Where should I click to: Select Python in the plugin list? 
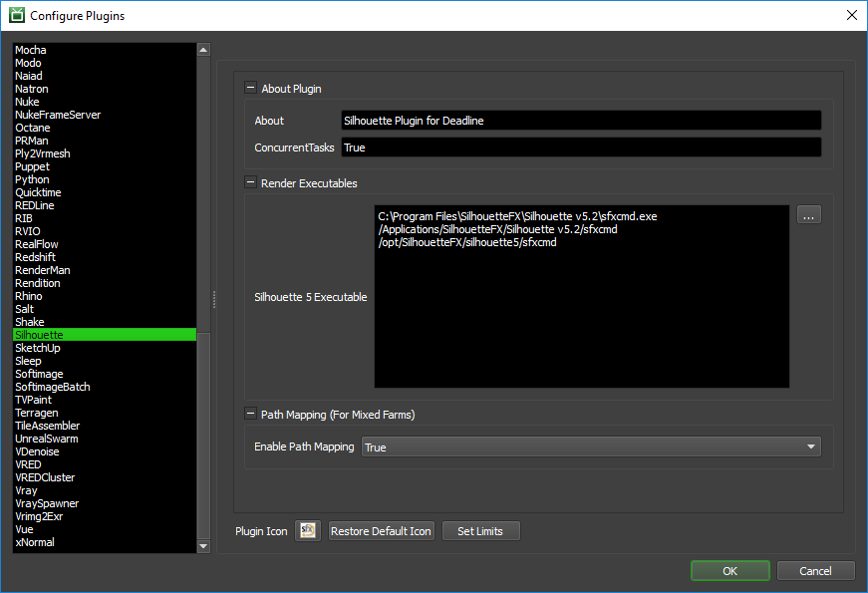(105, 179)
